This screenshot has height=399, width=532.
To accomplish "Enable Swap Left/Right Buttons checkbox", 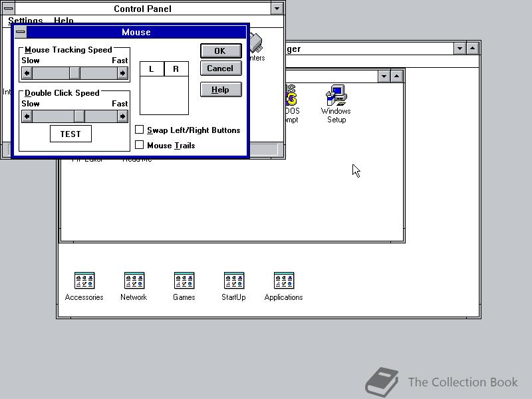I will (139, 130).
